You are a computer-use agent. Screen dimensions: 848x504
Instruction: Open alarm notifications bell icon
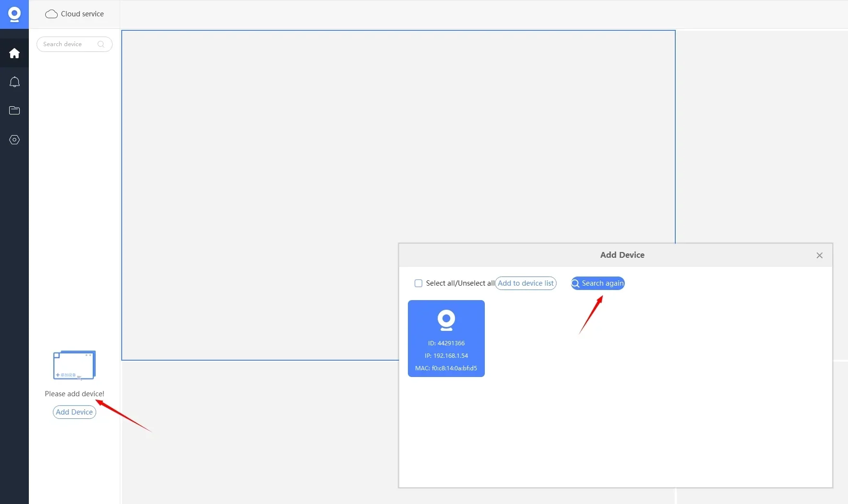pos(14,82)
